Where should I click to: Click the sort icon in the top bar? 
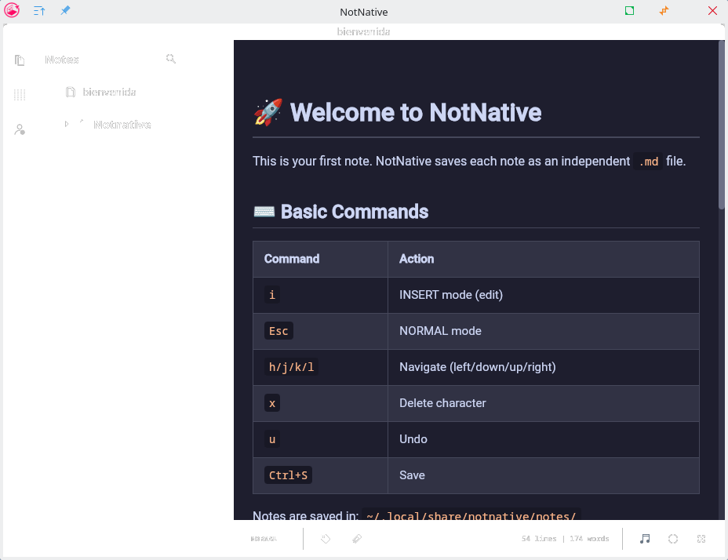click(38, 11)
